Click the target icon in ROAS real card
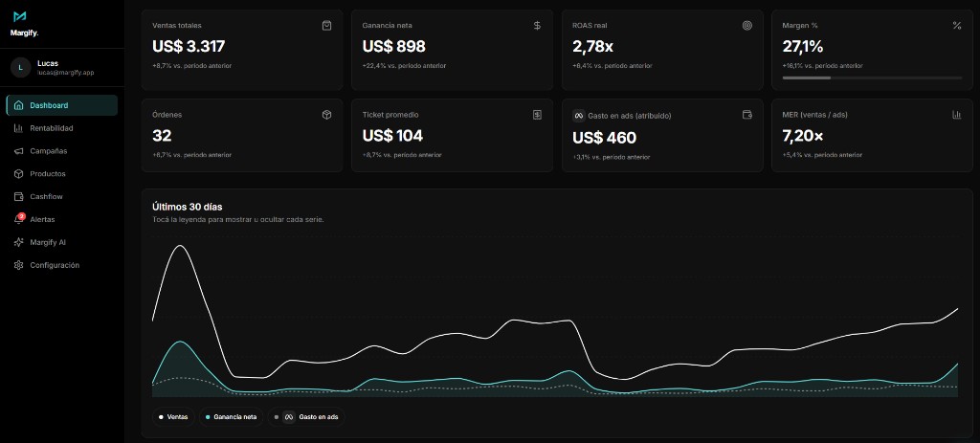Image resolution: width=980 pixels, height=443 pixels. tap(747, 26)
